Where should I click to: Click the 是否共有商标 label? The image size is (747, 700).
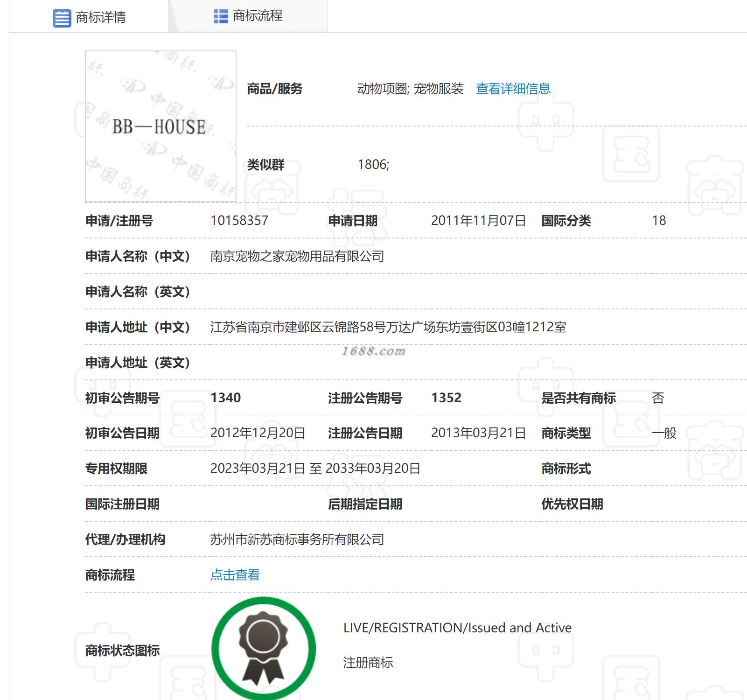tap(579, 398)
